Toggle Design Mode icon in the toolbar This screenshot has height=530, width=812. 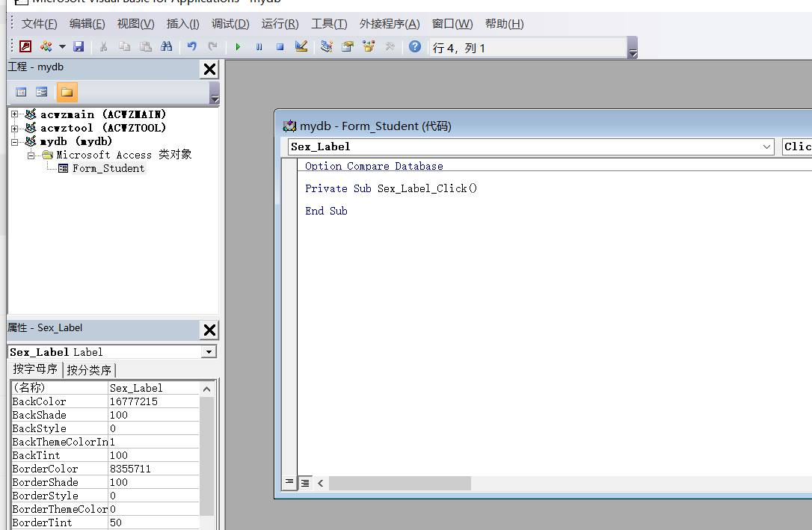click(x=301, y=47)
